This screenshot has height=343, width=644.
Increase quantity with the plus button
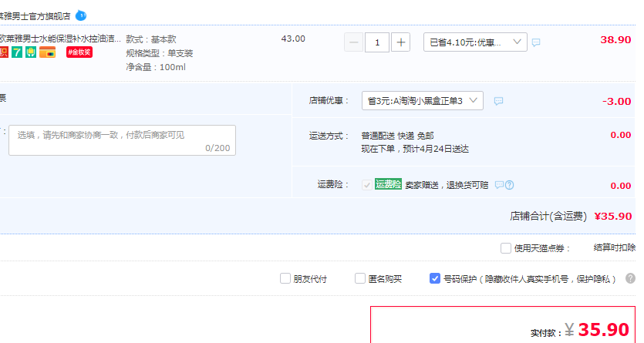[400, 42]
